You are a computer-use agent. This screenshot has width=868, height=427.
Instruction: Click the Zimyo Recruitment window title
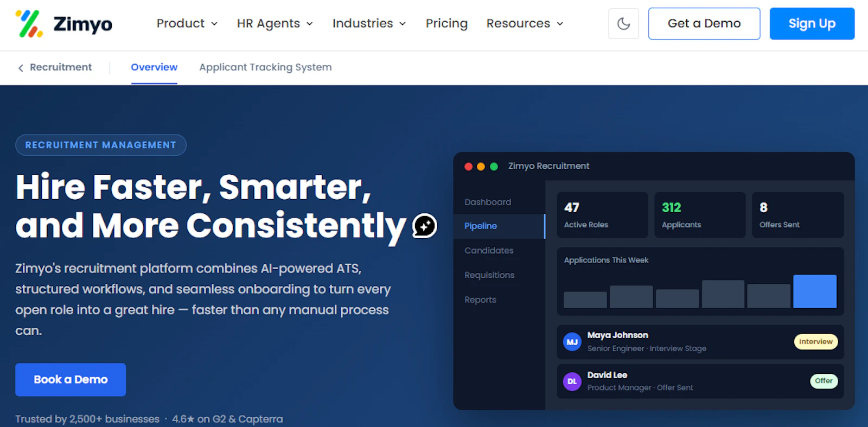[x=548, y=166]
